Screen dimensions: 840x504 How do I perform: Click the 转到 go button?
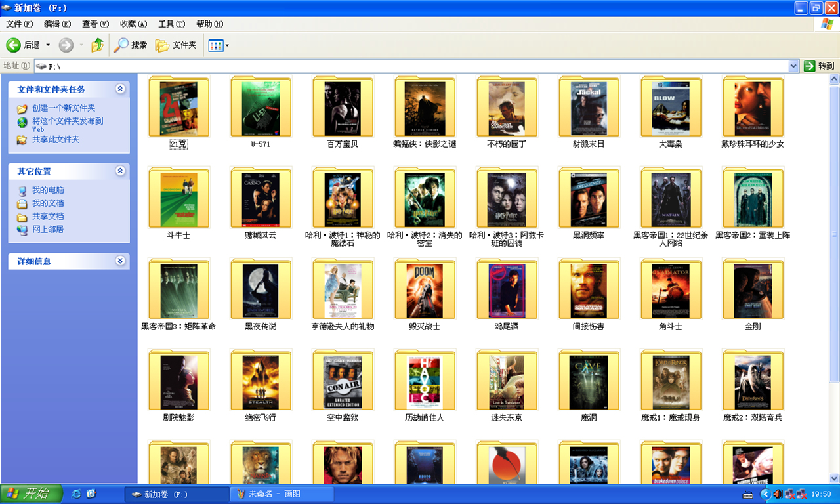[820, 66]
